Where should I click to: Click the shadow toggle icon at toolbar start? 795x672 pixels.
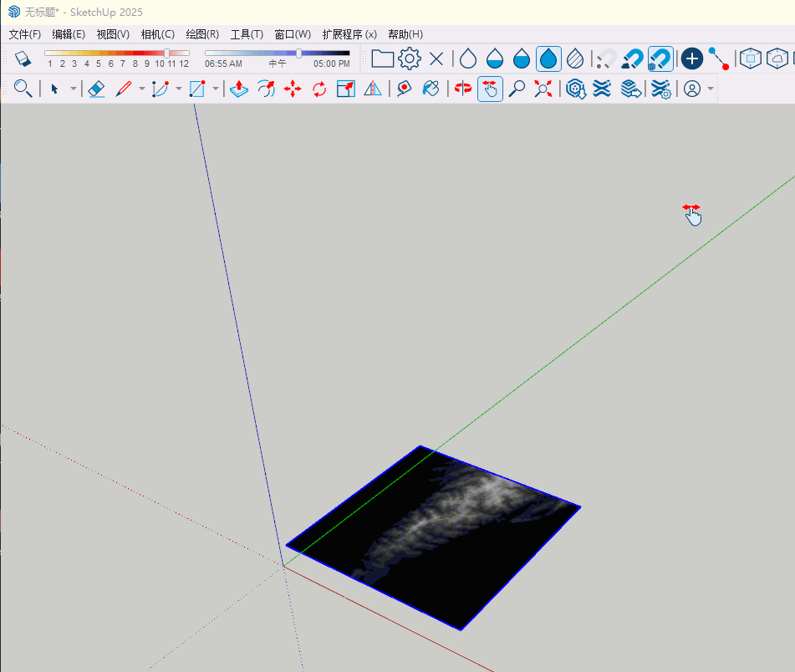(x=23, y=59)
